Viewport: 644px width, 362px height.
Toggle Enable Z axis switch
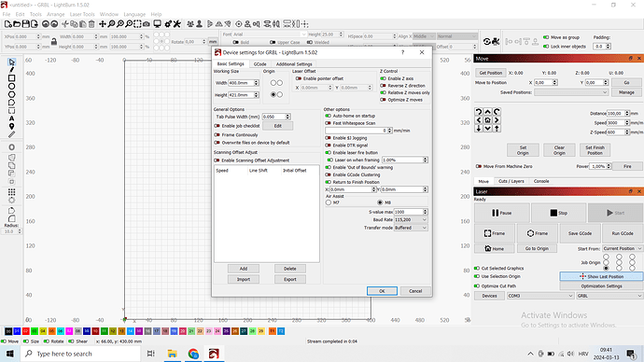click(384, 78)
